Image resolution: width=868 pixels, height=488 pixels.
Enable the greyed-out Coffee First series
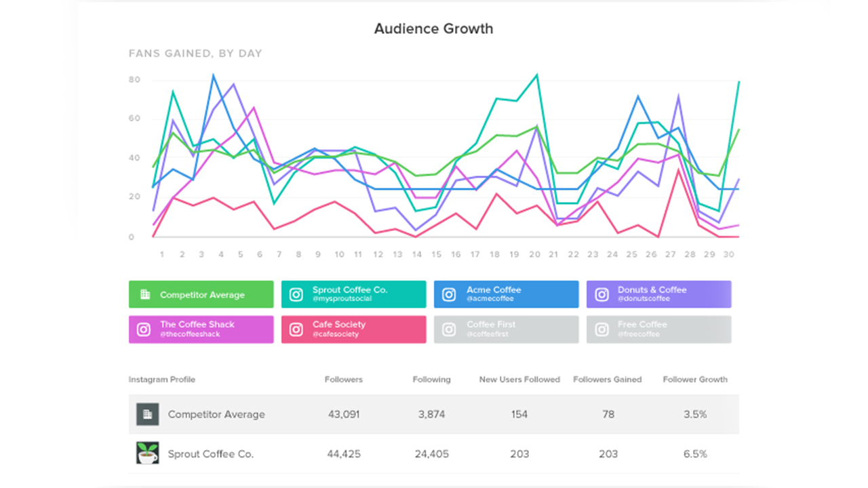point(507,329)
